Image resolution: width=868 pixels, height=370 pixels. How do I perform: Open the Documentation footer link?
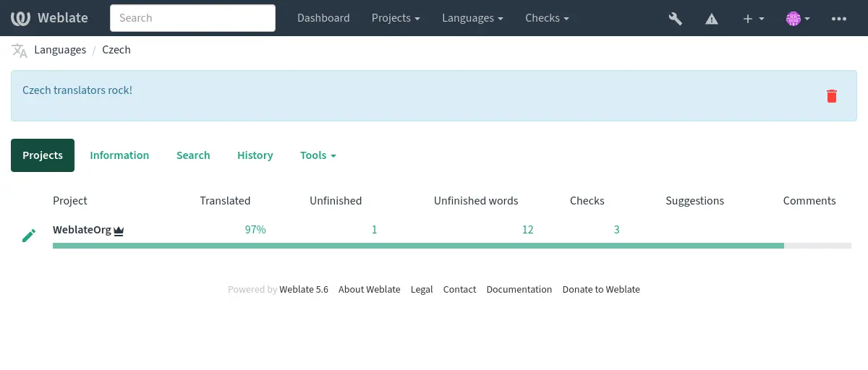(519, 289)
